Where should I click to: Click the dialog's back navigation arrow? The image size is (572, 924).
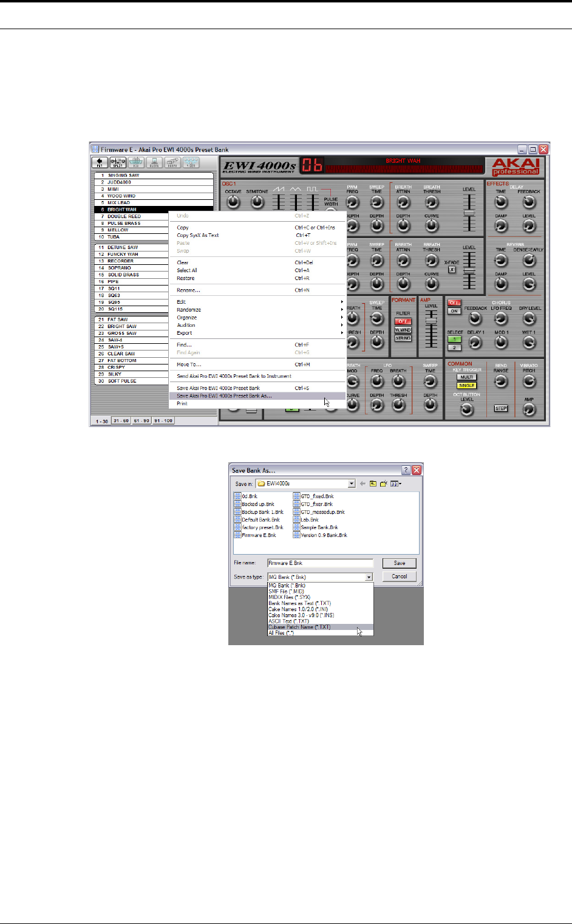point(363,484)
